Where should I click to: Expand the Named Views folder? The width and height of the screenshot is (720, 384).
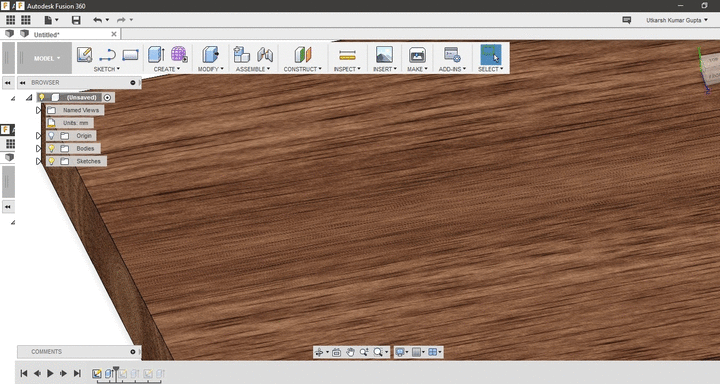[x=39, y=110]
